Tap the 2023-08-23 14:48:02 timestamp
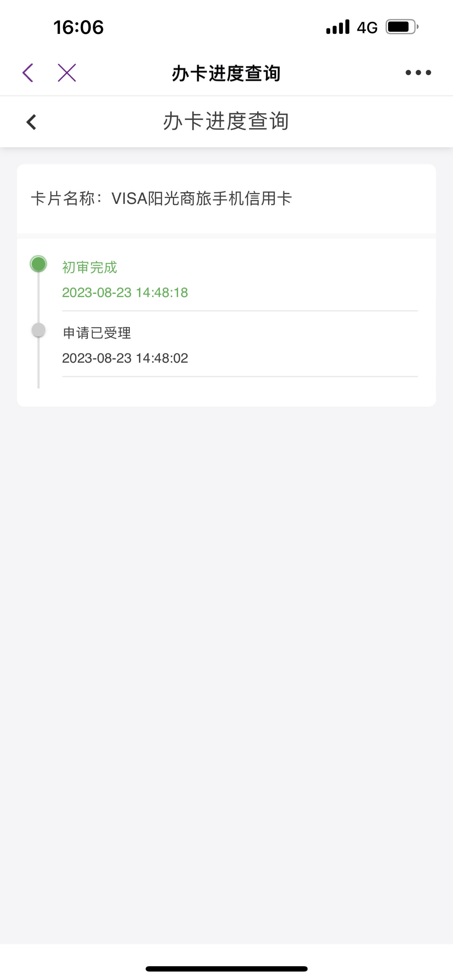Screen dimensions: 453x980 coord(125,358)
